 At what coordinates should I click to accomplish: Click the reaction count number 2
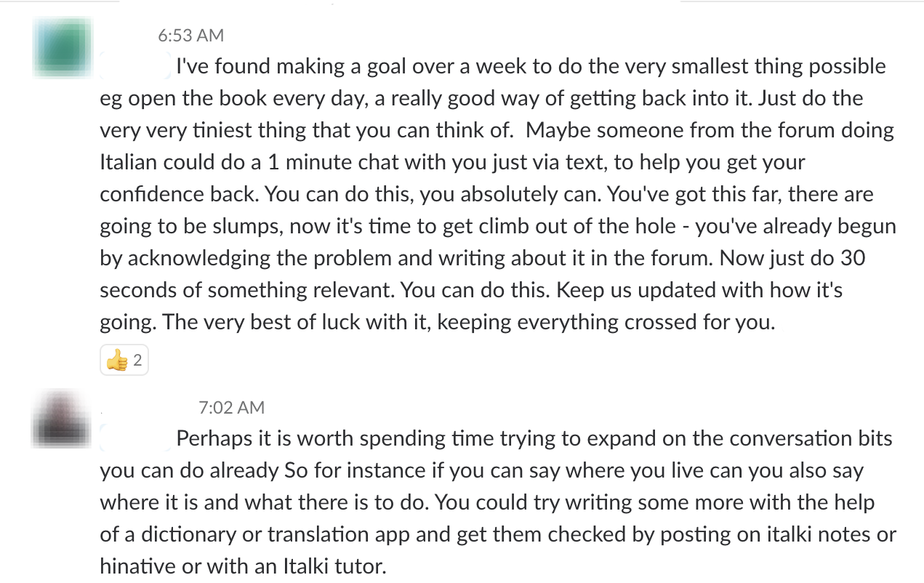click(137, 360)
